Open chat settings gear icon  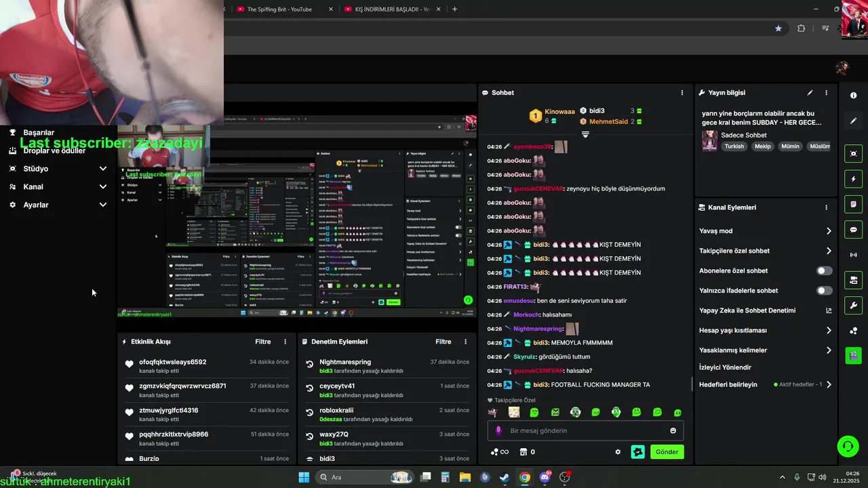[618, 452]
